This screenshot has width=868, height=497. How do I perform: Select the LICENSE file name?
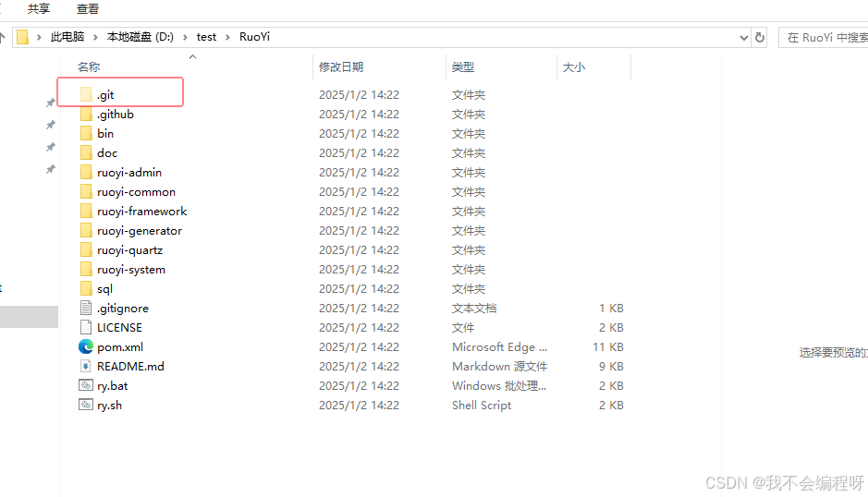click(x=119, y=328)
